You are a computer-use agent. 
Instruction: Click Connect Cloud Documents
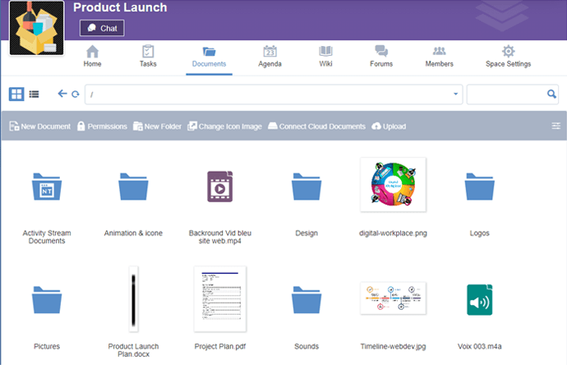pyautogui.click(x=316, y=127)
